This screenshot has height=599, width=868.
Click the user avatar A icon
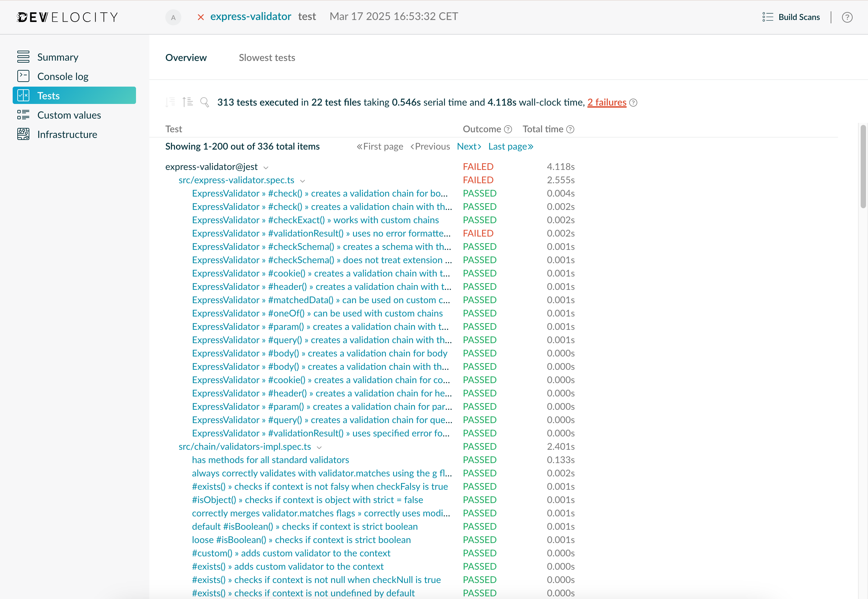click(173, 17)
